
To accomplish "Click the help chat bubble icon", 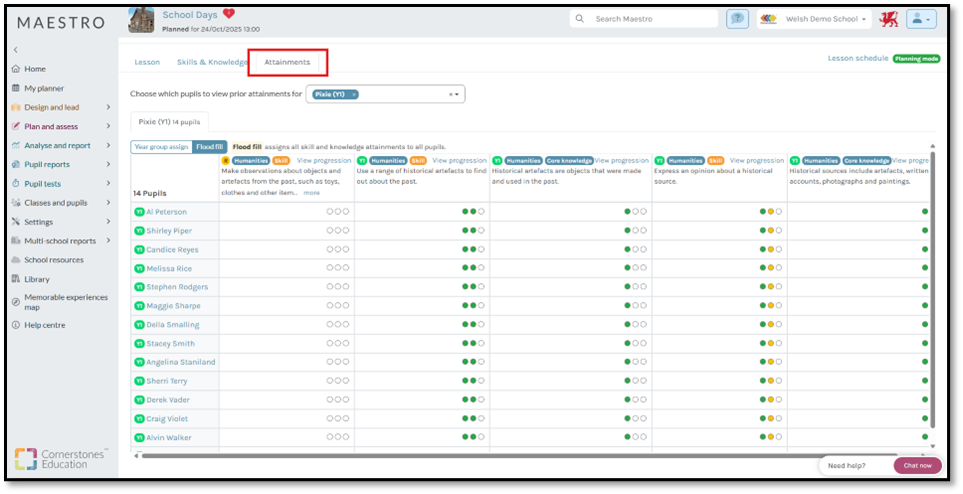I will (738, 19).
